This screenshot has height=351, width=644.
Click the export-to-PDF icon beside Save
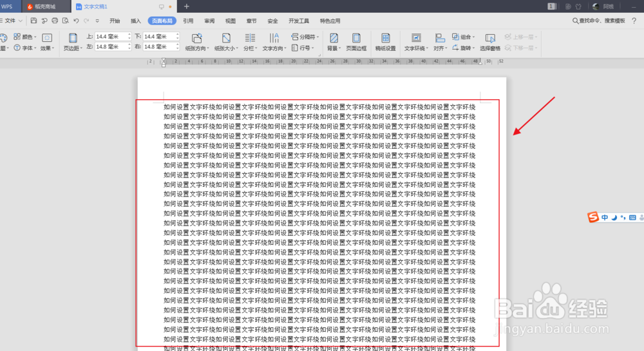click(44, 21)
